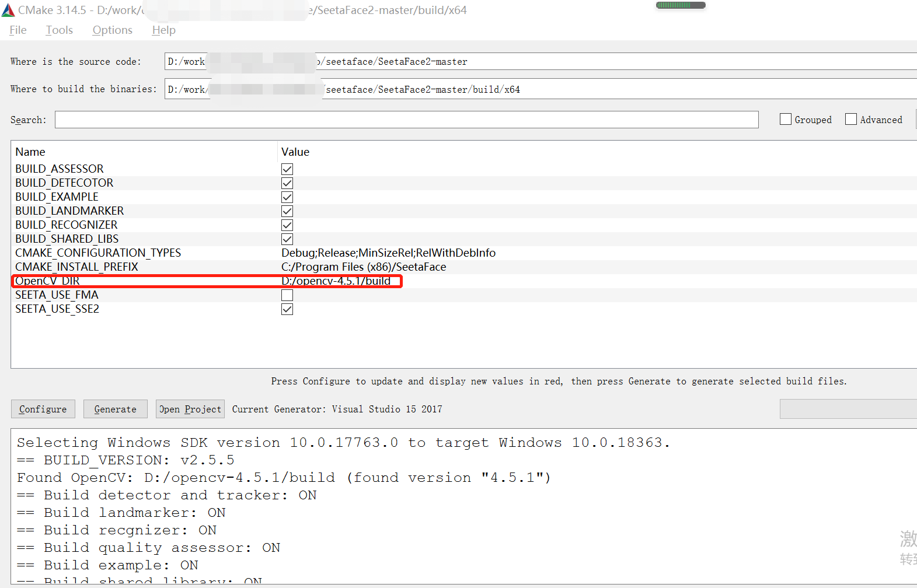The width and height of the screenshot is (917, 588).
Task: Select the OpenCV_DIR name entry
Action: click(47, 281)
